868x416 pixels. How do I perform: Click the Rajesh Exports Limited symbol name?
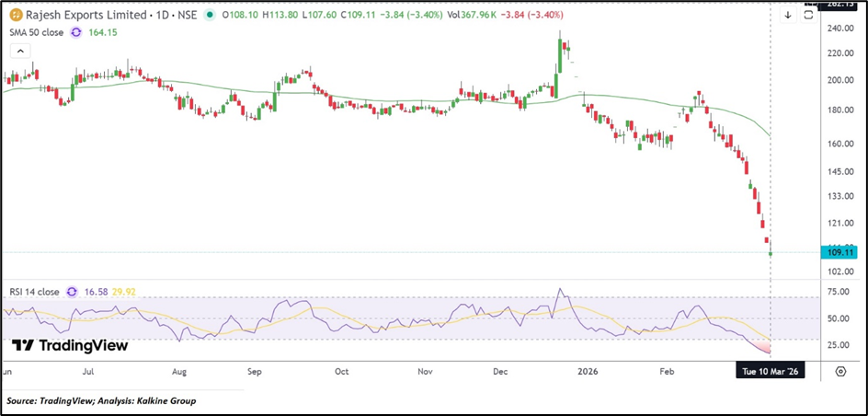87,16
